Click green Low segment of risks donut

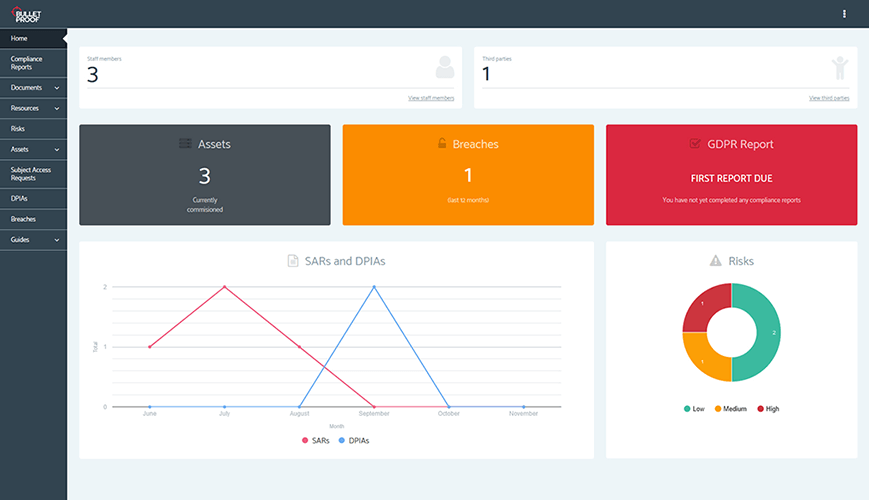point(768,333)
